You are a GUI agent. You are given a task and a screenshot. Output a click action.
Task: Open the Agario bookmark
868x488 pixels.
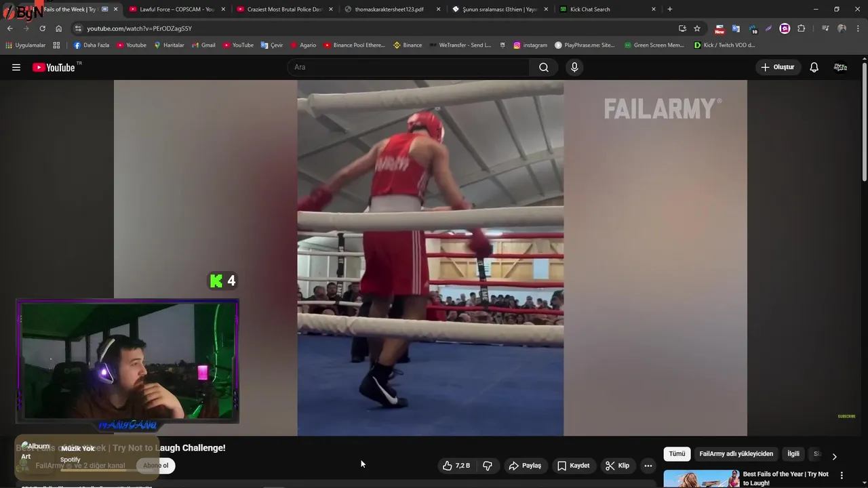303,45
